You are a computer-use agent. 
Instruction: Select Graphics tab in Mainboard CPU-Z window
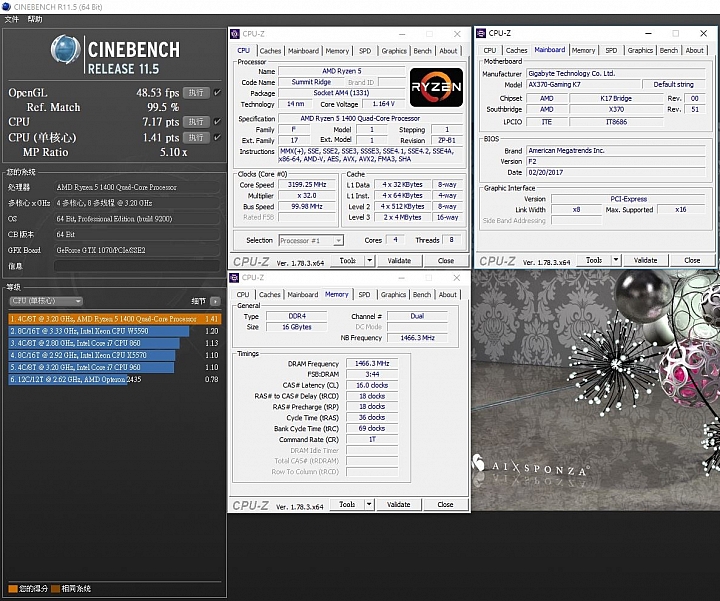pos(640,51)
